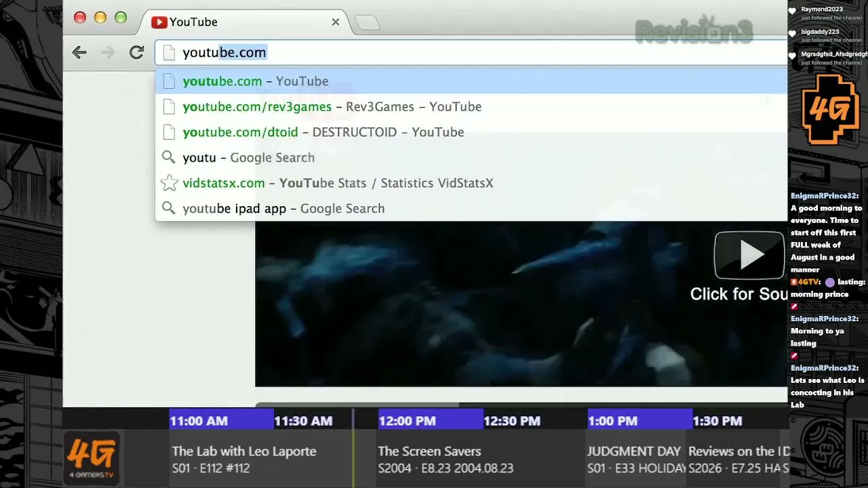The height and width of the screenshot is (488, 868).
Task: Choose the youtube.com/dtoid DESTRUCTOID suggestion
Action: coord(471,132)
